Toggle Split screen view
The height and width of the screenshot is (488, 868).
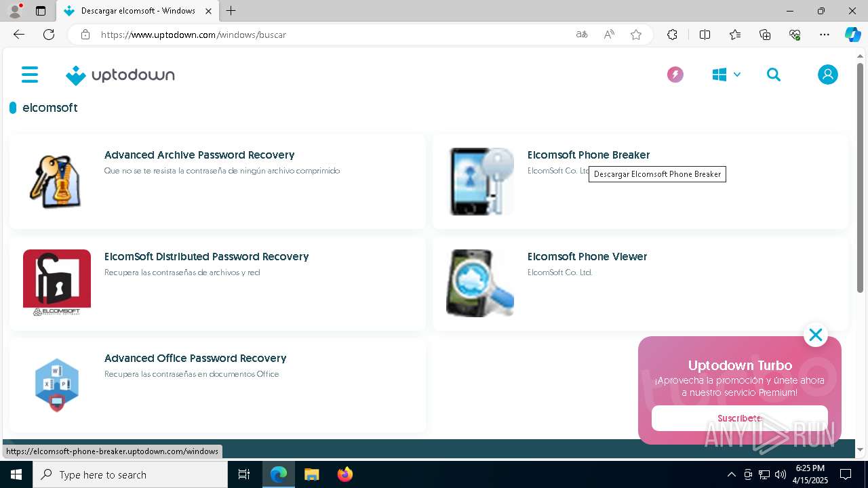[x=705, y=35]
